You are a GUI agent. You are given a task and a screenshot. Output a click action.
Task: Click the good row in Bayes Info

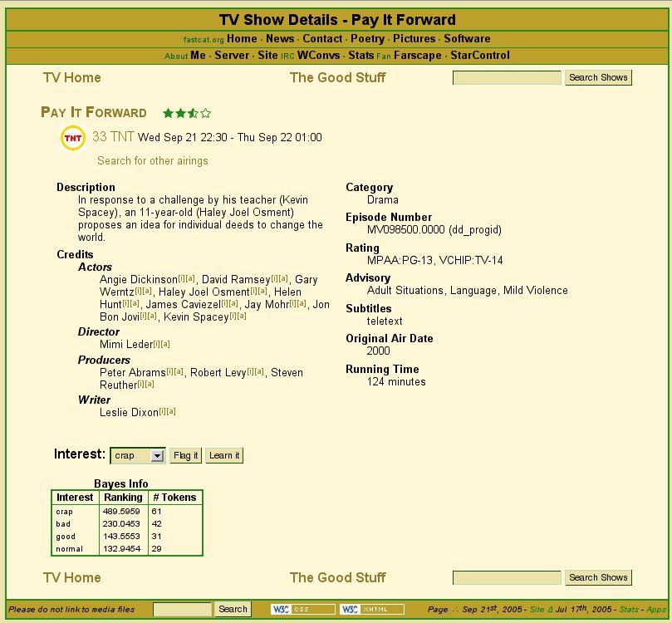[x=127, y=536]
